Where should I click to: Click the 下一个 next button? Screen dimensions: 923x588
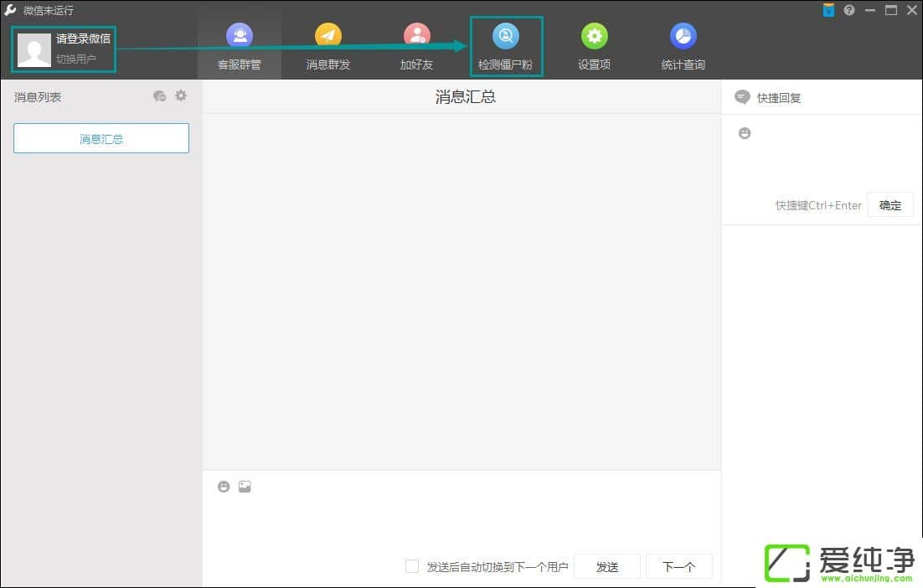(678, 566)
